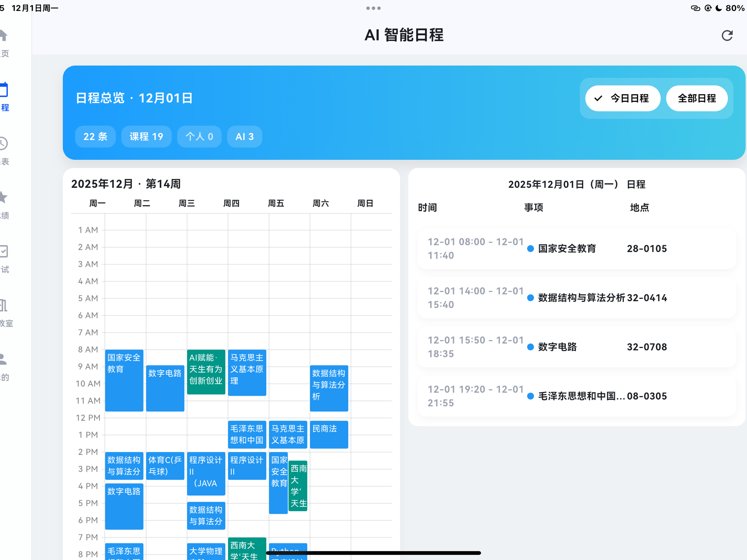
Task: Open Thursday morning 马克思主义基本原理 block
Action: (247, 372)
